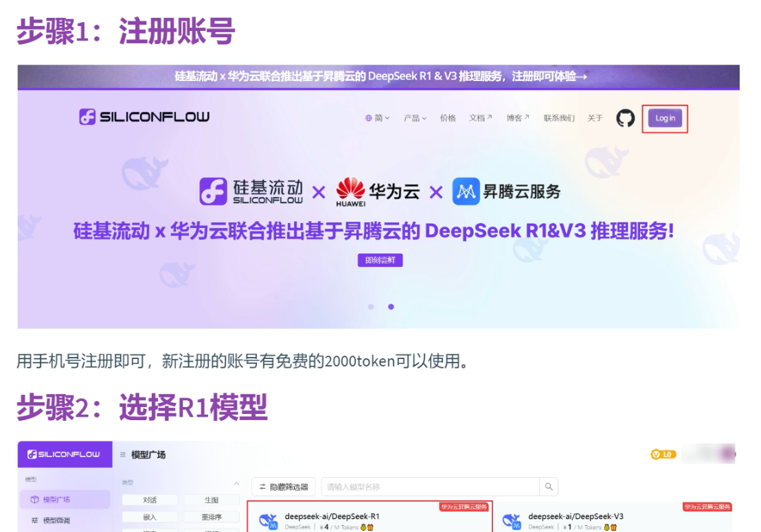Click the 昇腾云服务 logo icon

[x=466, y=191]
